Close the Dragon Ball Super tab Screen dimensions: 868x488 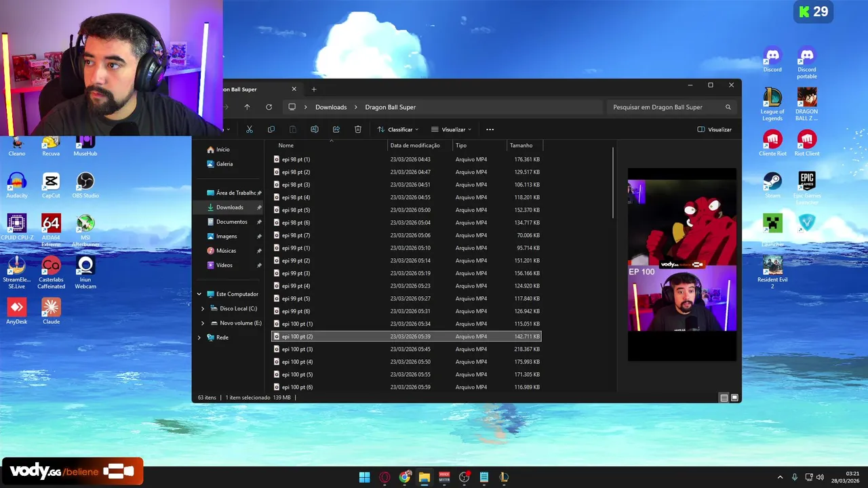click(x=294, y=89)
